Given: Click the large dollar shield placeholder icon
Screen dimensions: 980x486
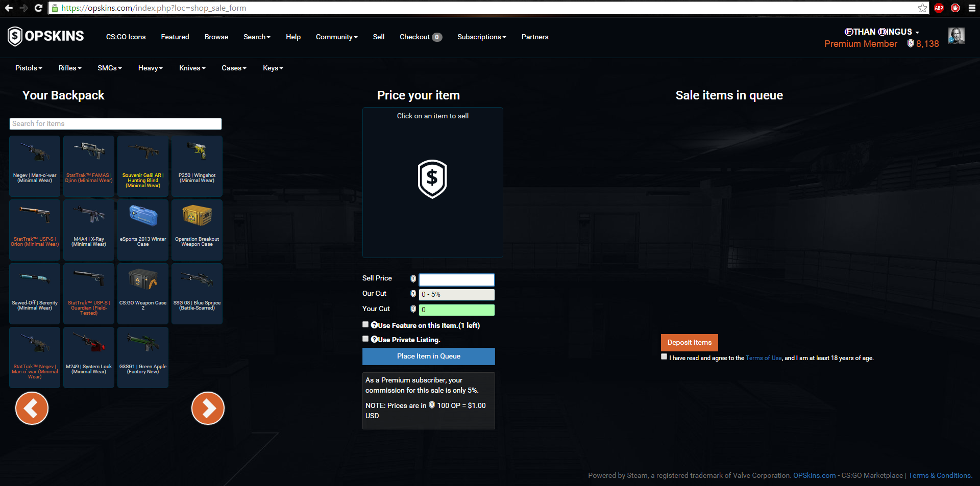Looking at the screenshot, I should click(432, 179).
